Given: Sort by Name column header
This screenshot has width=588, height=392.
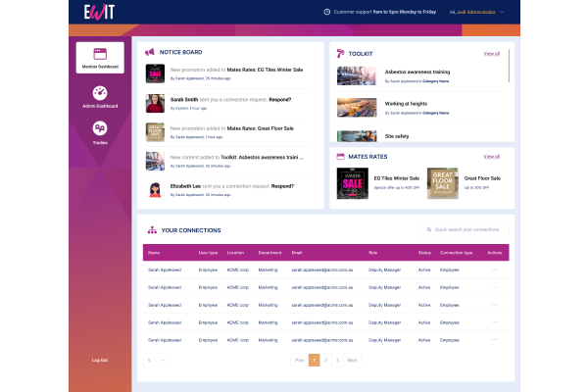Looking at the screenshot, I should [x=154, y=253].
